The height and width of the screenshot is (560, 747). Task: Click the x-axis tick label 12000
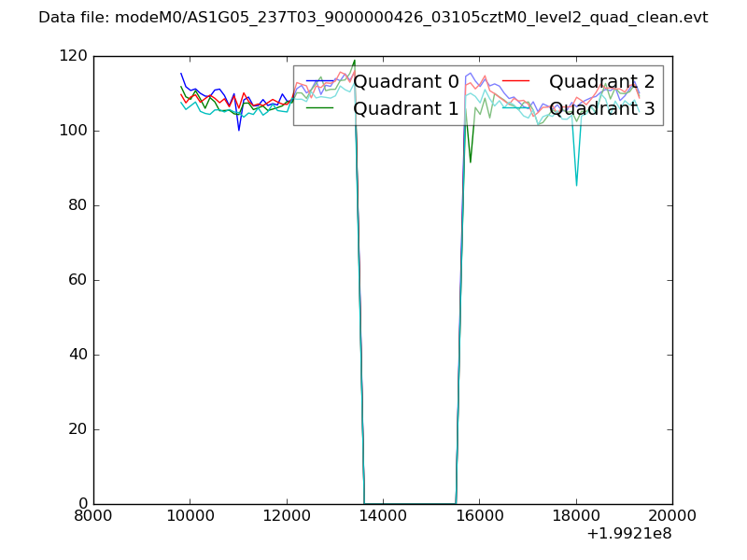[x=286, y=516]
